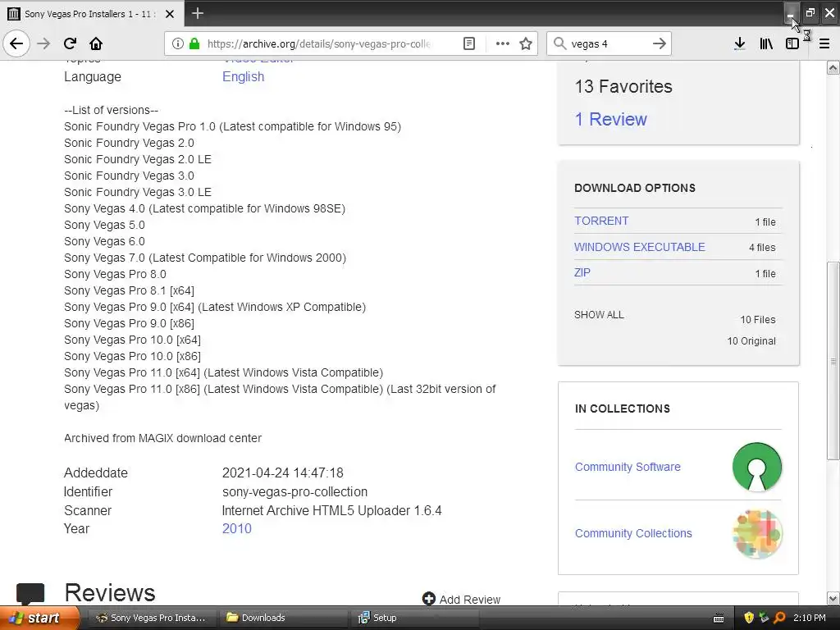Click the vertical scrollbar up arrow
The width and height of the screenshot is (840, 630).
833,67
